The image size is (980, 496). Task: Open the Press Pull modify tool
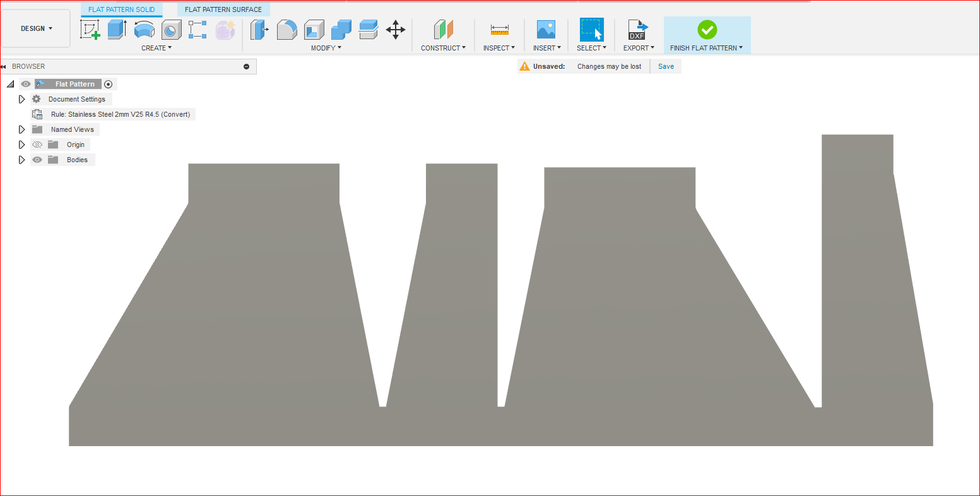tap(259, 29)
